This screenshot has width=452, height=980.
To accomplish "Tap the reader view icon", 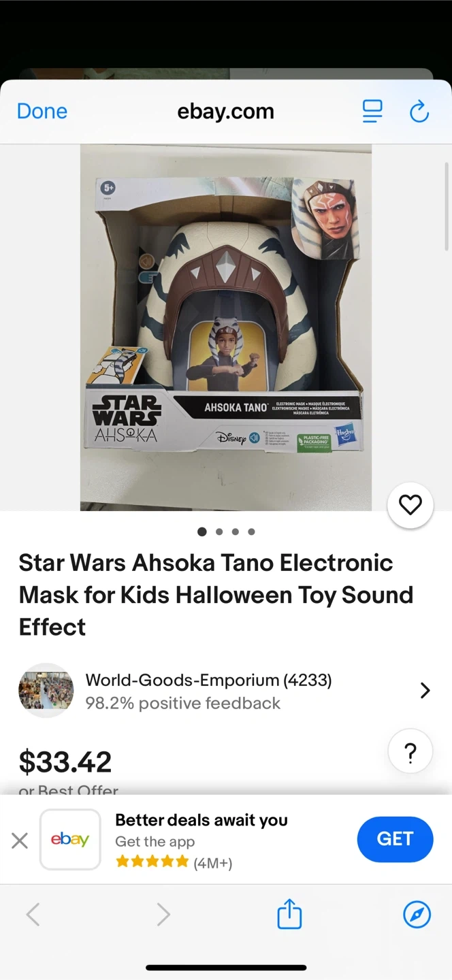I will click(372, 112).
